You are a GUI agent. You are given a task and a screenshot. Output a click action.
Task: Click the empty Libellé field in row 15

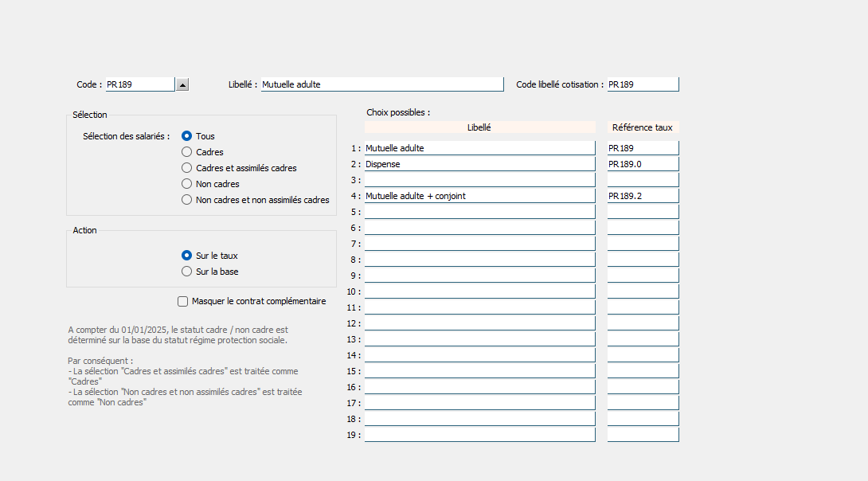(x=479, y=371)
